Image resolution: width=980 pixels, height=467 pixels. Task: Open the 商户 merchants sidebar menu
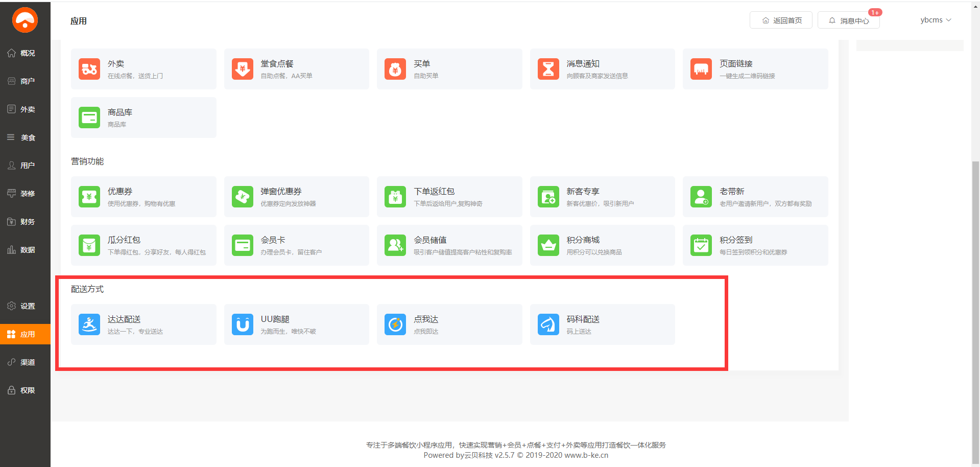tap(25, 81)
